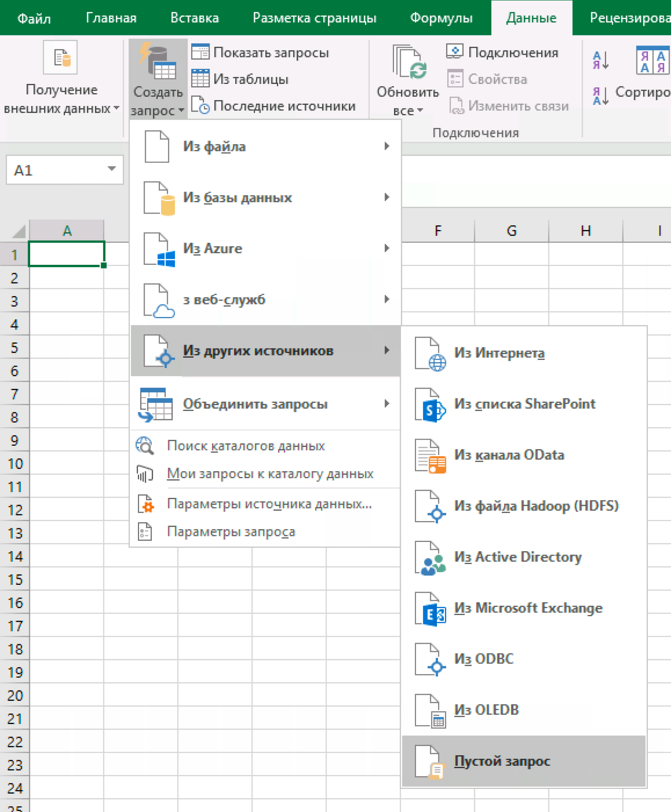Click the sort Я to A descending icon
671x812 pixels.
(601, 95)
